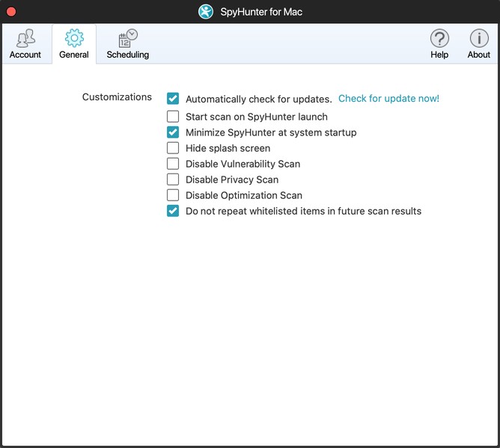Enable Hide splash screen checkbox
The width and height of the screenshot is (500, 448).
click(x=173, y=148)
